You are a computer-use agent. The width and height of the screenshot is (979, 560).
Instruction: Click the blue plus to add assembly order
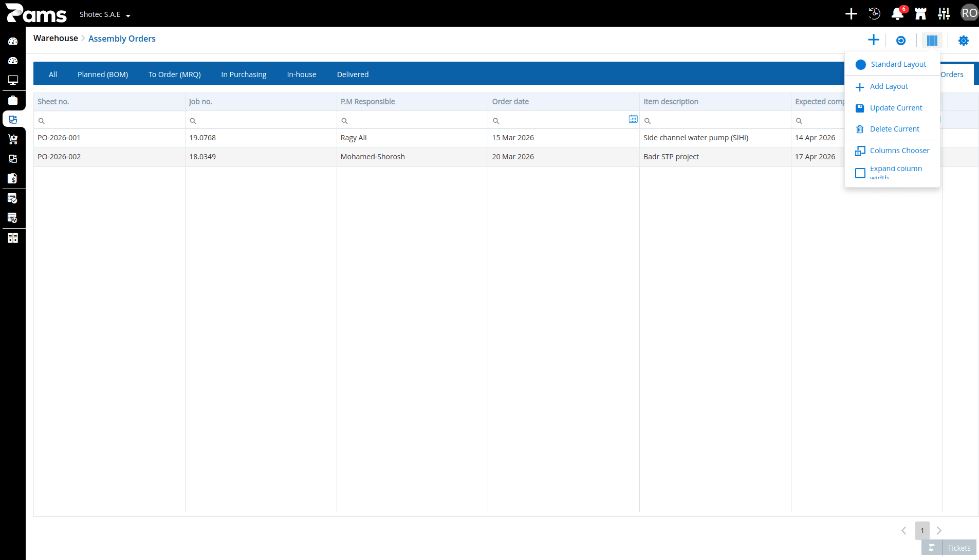click(x=873, y=40)
